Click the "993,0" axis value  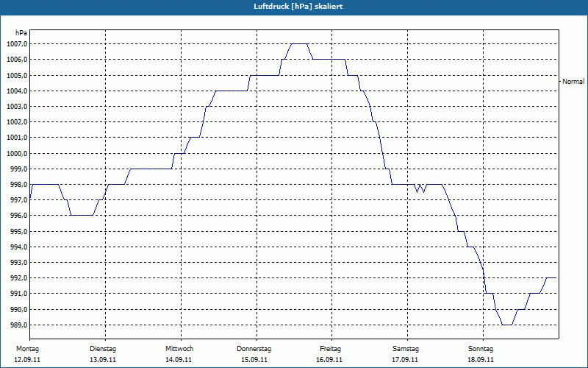[x=18, y=263]
